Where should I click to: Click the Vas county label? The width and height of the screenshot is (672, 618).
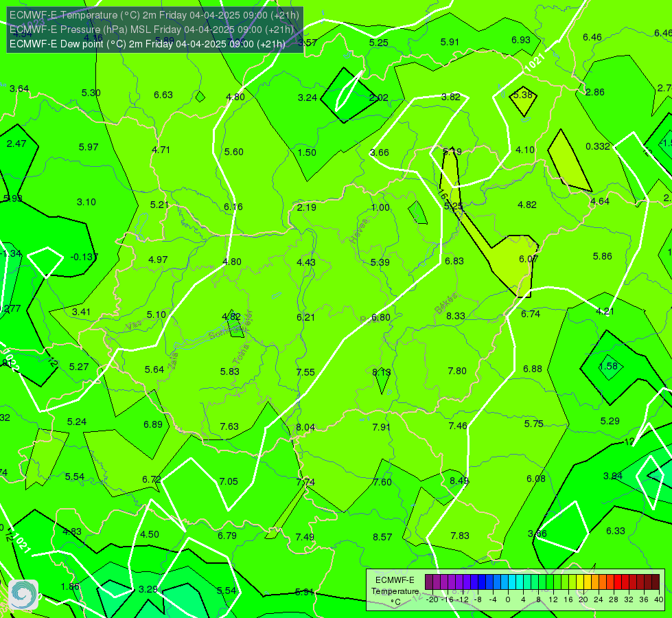134,326
